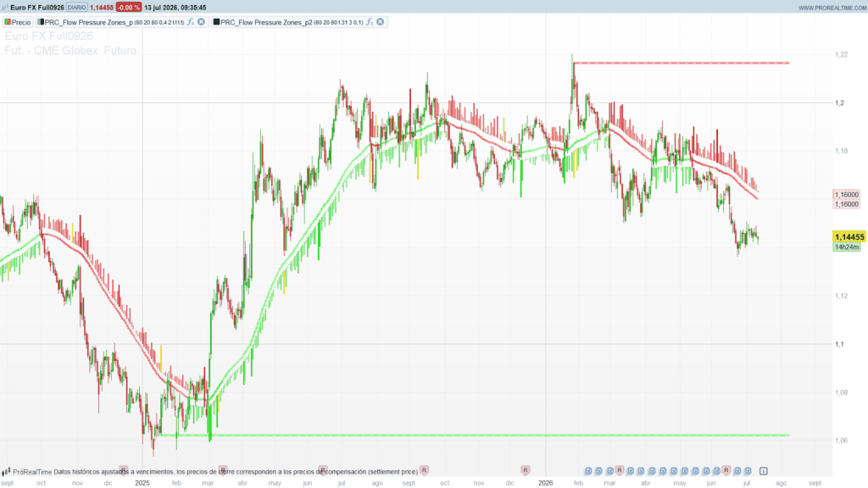This screenshot has height=488, width=868.
Task: Click the rollover R marker near December 2025
Action: [x=525, y=470]
